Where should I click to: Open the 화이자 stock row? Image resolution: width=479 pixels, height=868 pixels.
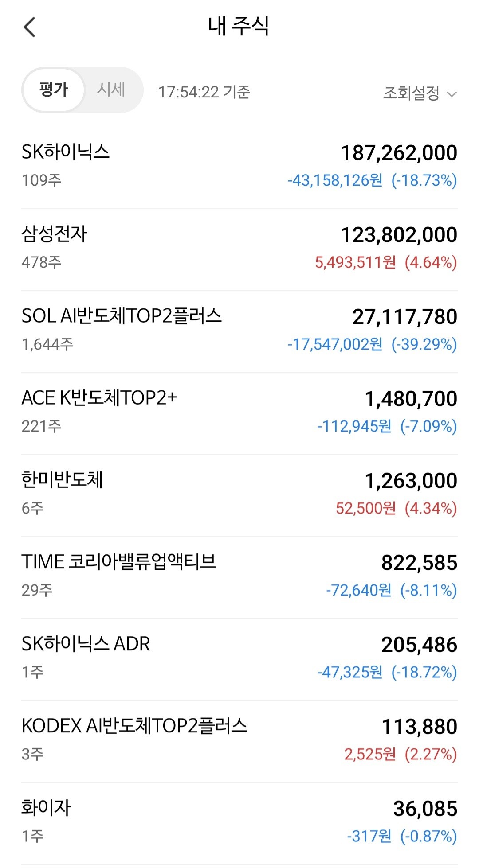click(239, 823)
